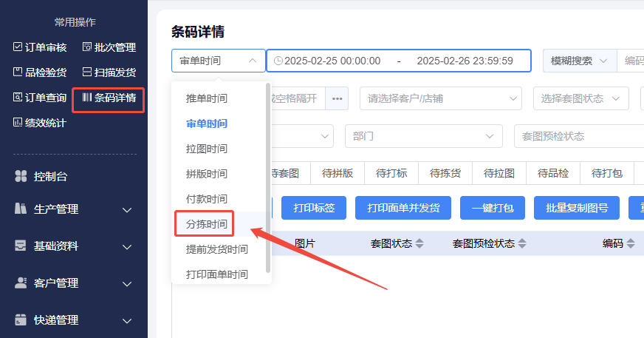Open the 模糊搜索 dropdown

coord(580,61)
